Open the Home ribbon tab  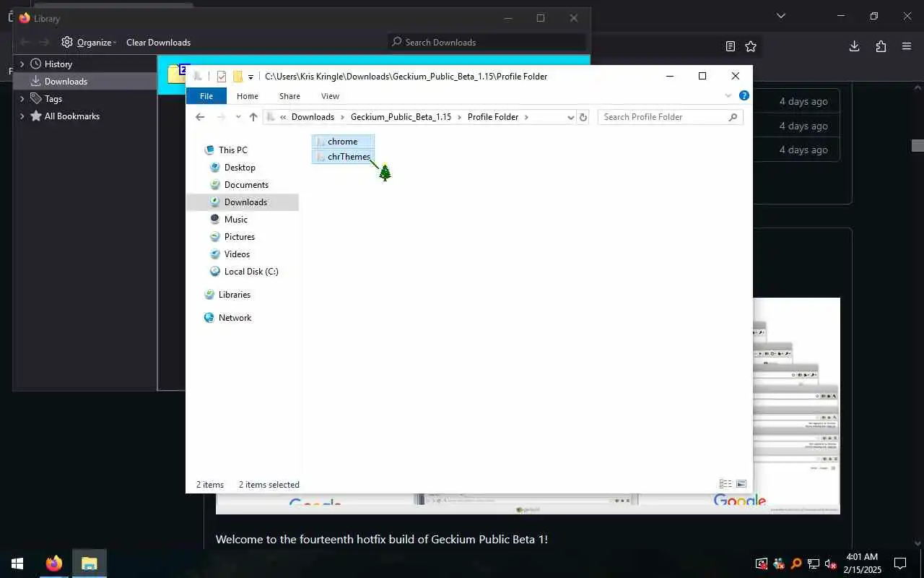coord(248,96)
